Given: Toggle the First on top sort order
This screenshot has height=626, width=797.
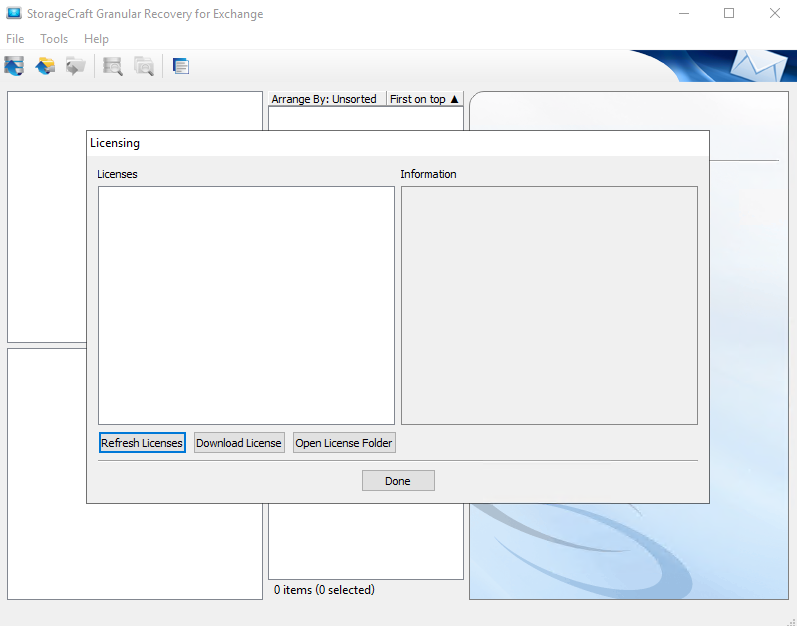Looking at the screenshot, I should tap(424, 99).
